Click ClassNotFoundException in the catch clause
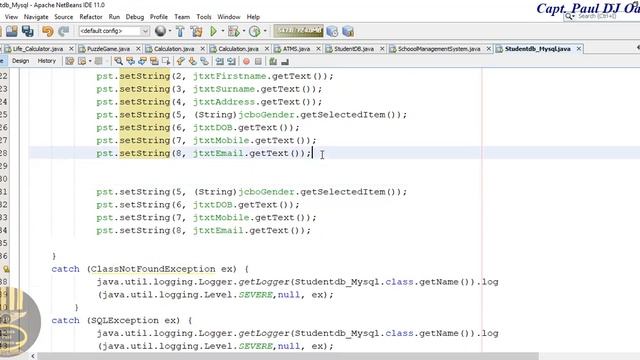Screen dimensions: 640x360 pyautogui.click(x=153, y=269)
